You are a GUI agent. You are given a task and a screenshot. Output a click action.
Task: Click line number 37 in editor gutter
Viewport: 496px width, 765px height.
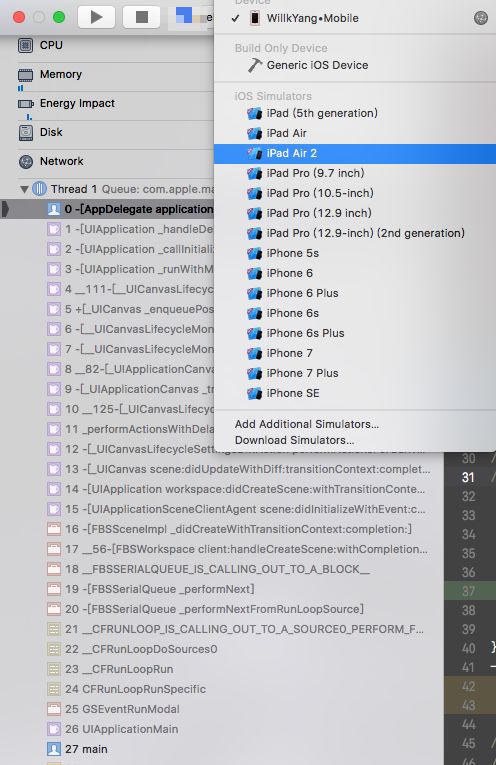tap(468, 591)
